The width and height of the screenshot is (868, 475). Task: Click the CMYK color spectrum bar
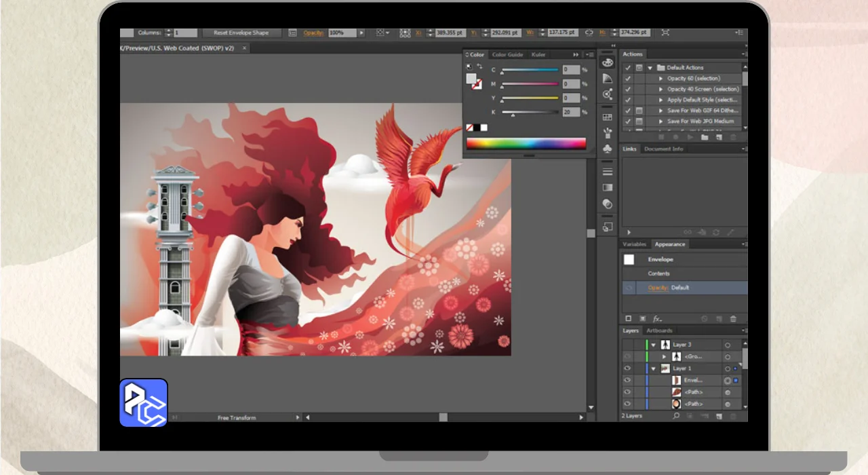click(x=526, y=143)
